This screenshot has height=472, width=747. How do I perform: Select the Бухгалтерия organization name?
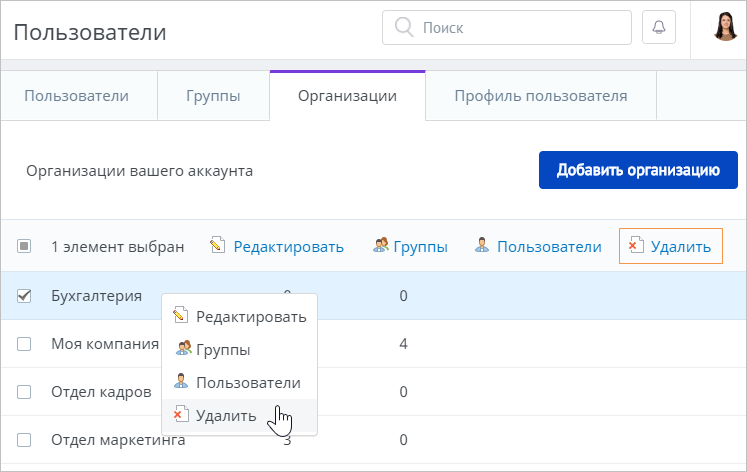click(97, 296)
